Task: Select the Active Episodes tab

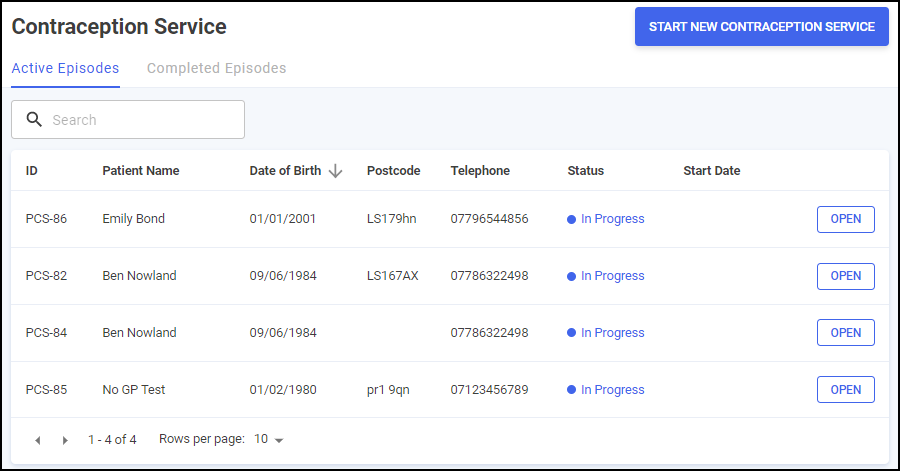Action: click(x=65, y=68)
